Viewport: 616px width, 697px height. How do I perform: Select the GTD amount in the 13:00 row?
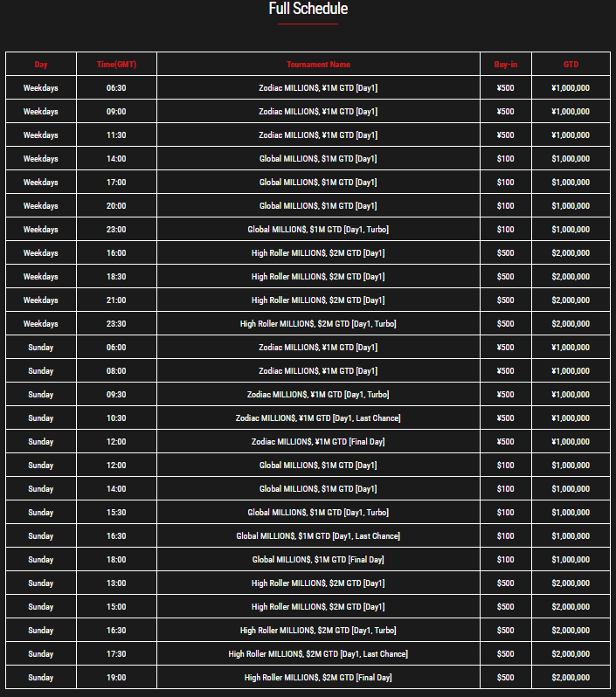tap(570, 583)
